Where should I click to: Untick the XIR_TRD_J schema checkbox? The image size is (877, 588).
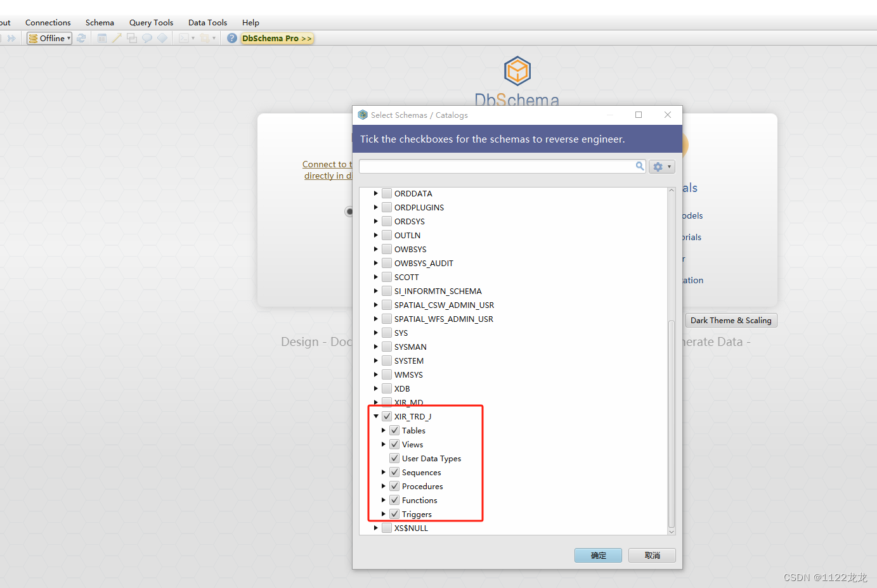(x=387, y=416)
